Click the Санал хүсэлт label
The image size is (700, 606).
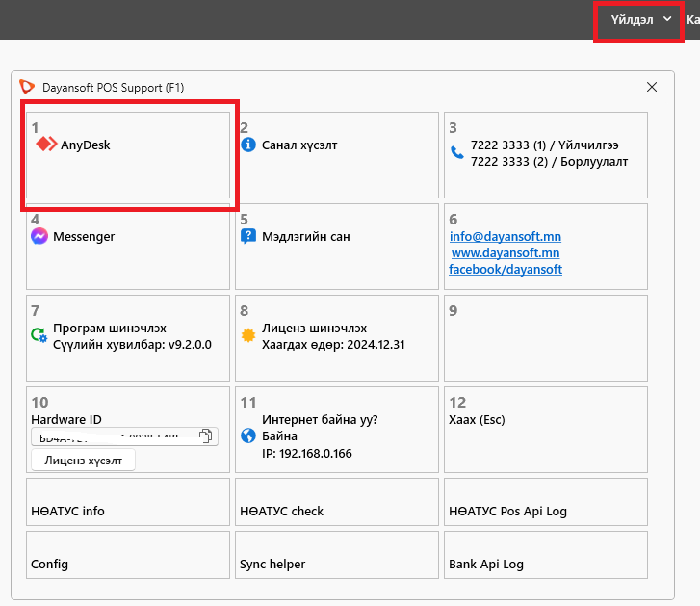299,145
